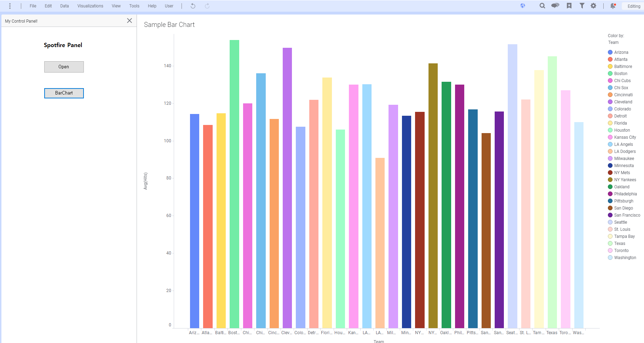
Task: Open the filters panel funnel icon
Action: (582, 6)
